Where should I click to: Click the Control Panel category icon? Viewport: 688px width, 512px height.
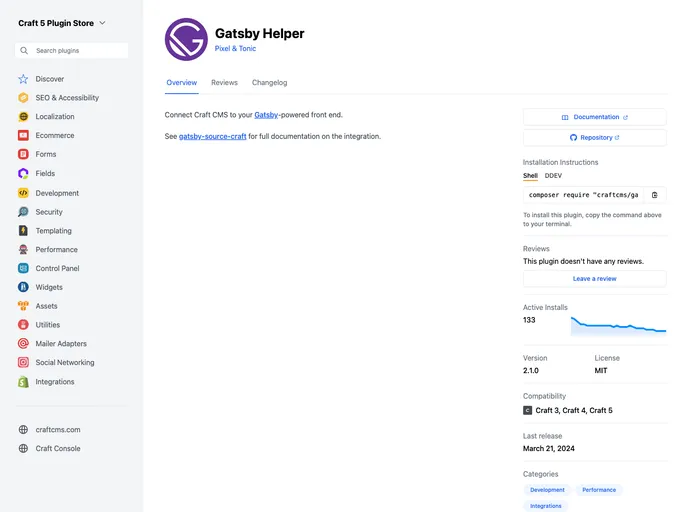23,268
